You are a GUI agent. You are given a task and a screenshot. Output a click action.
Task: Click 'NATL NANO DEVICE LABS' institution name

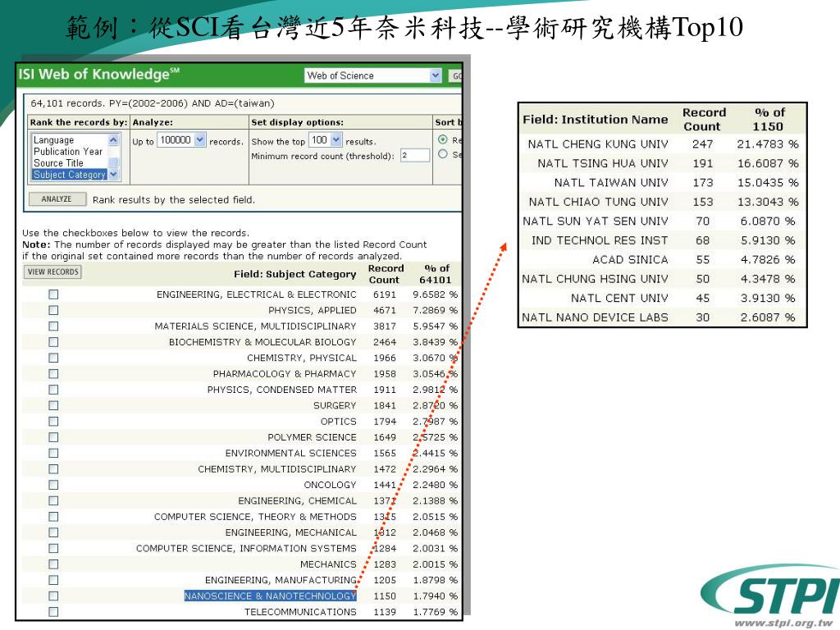[595, 317]
